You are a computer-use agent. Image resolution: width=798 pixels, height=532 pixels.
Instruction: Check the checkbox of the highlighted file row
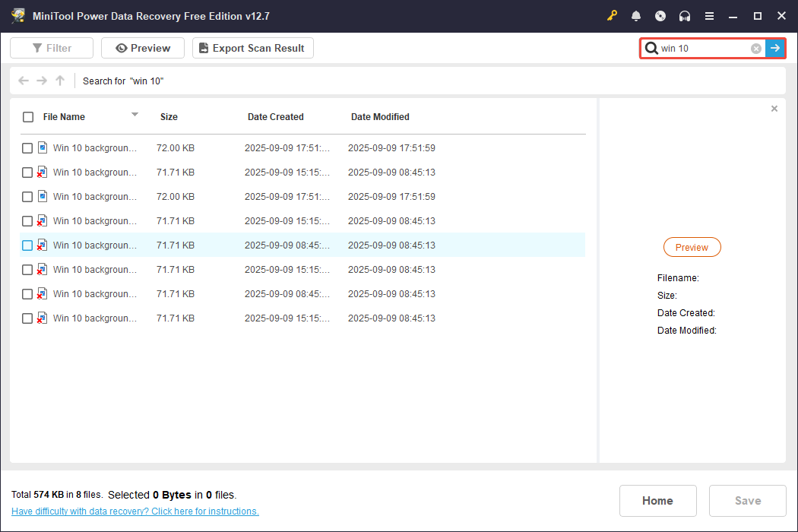pyautogui.click(x=27, y=245)
